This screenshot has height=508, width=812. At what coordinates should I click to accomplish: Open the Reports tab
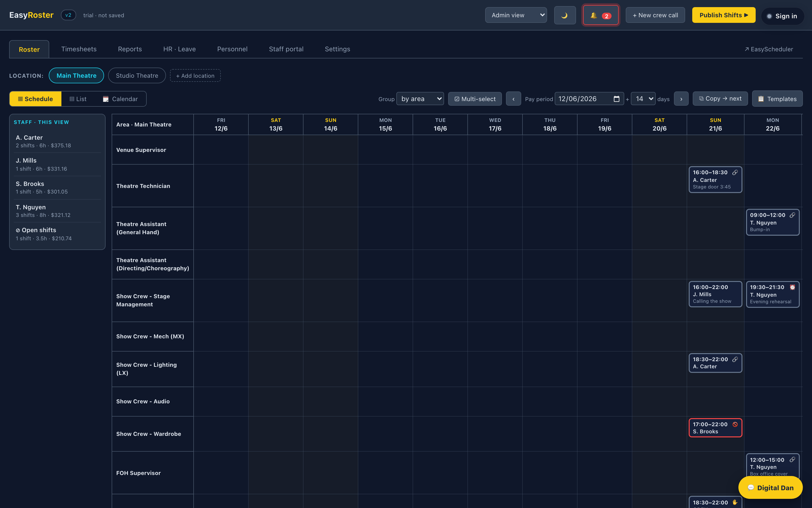tap(130, 49)
